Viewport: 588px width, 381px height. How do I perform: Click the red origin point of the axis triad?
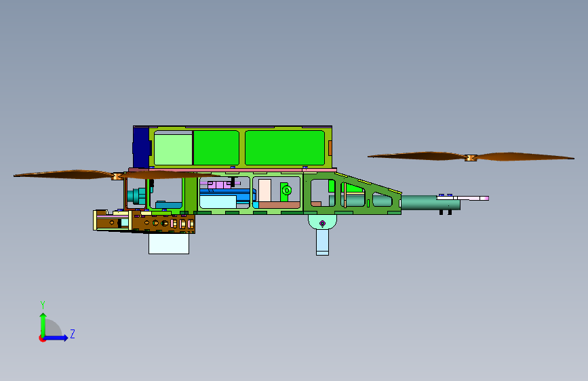tap(42, 338)
